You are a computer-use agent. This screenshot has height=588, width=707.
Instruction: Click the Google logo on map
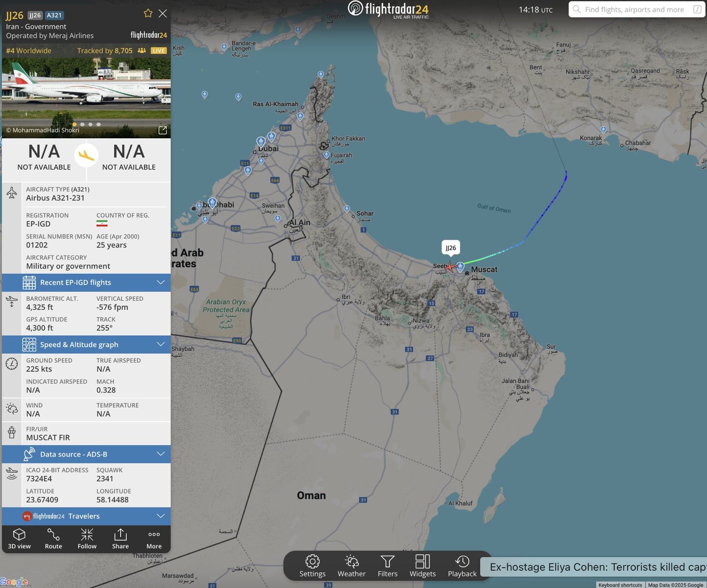14,582
